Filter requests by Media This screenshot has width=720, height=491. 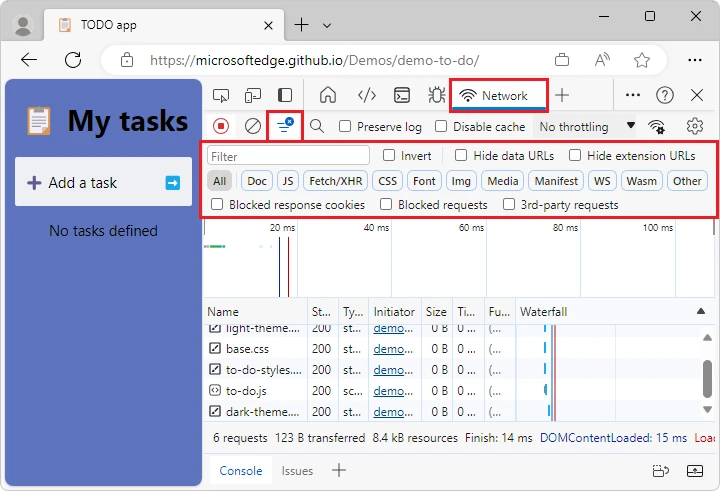coord(502,181)
